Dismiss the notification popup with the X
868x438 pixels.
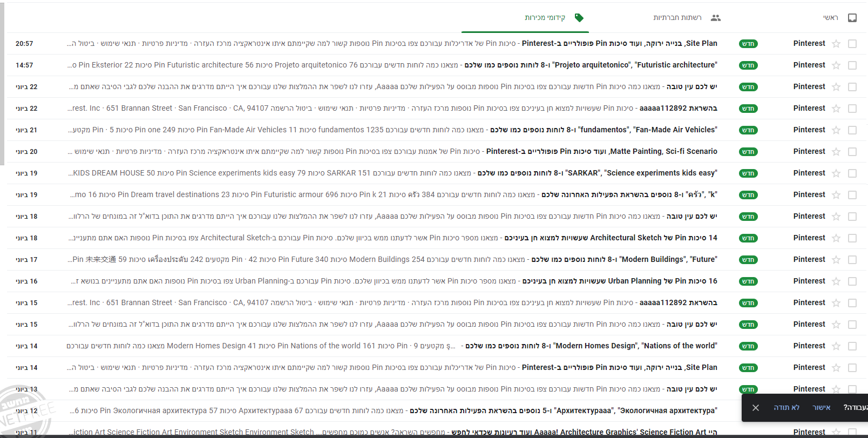point(756,408)
